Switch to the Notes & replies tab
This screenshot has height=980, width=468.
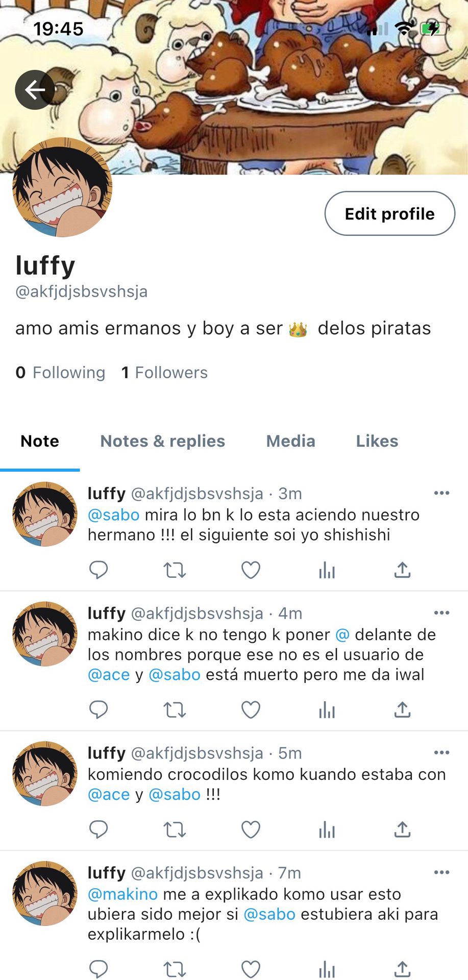click(162, 441)
